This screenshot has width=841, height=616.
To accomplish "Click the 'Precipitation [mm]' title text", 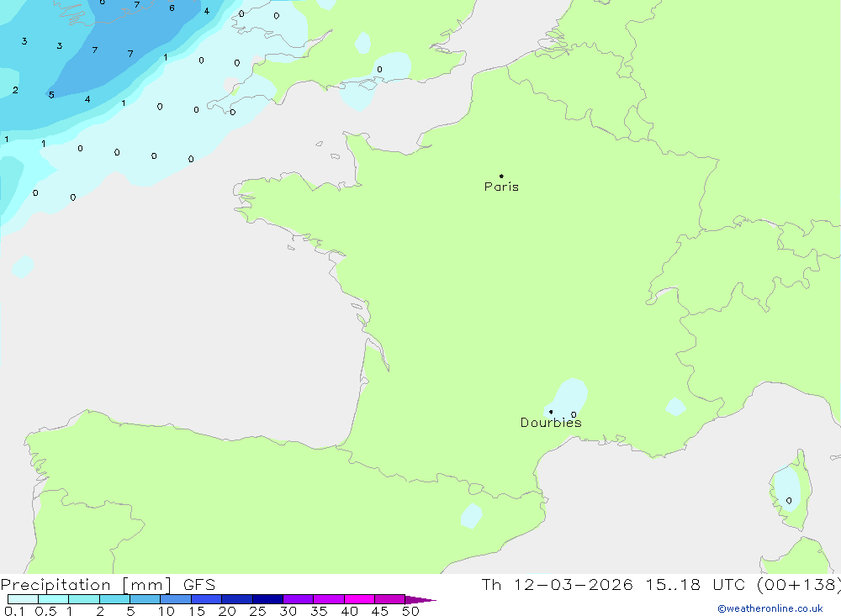I will 87,584.
